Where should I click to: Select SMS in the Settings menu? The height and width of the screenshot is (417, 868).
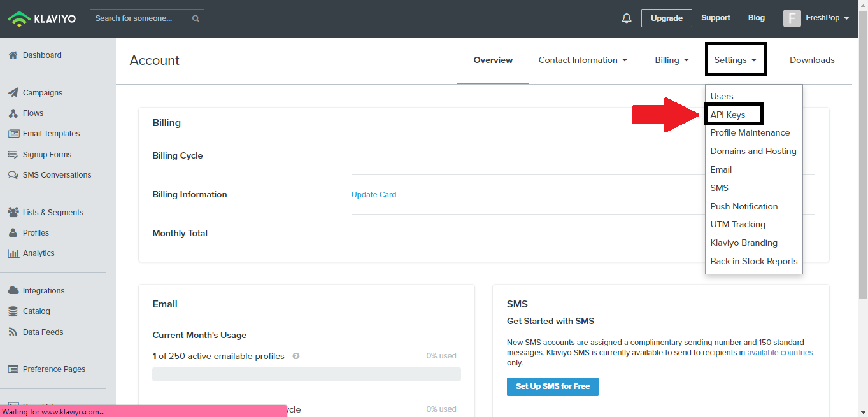(720, 188)
